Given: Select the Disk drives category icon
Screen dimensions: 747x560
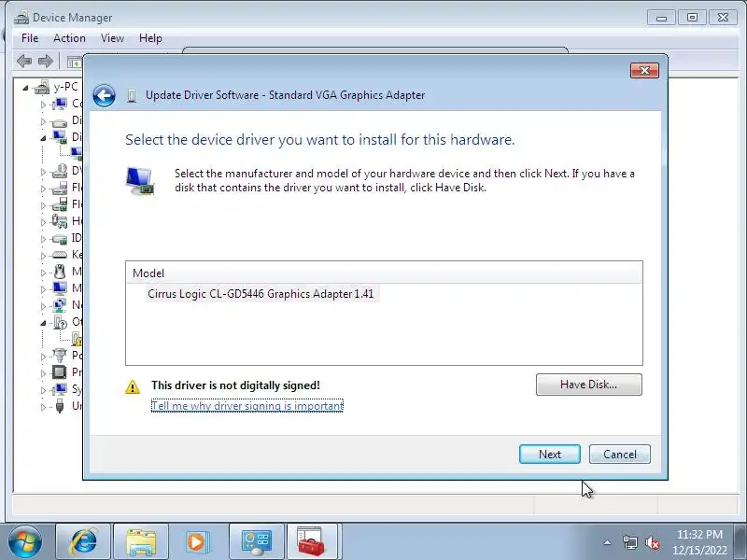Looking at the screenshot, I should click(60, 121).
